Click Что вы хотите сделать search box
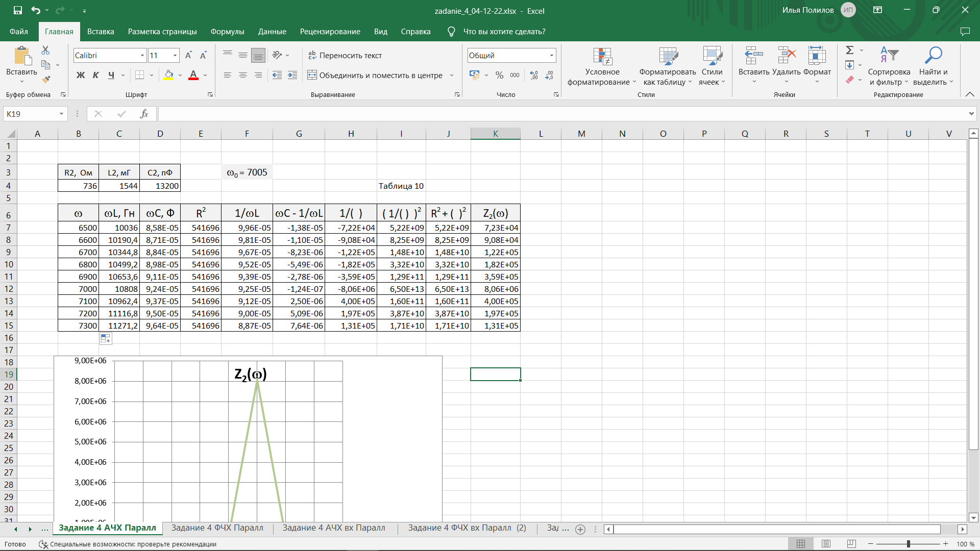This screenshot has width=980, height=551. coord(504,32)
